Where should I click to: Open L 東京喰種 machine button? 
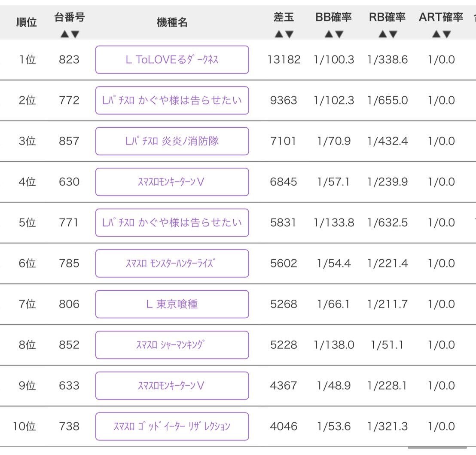[x=172, y=304]
